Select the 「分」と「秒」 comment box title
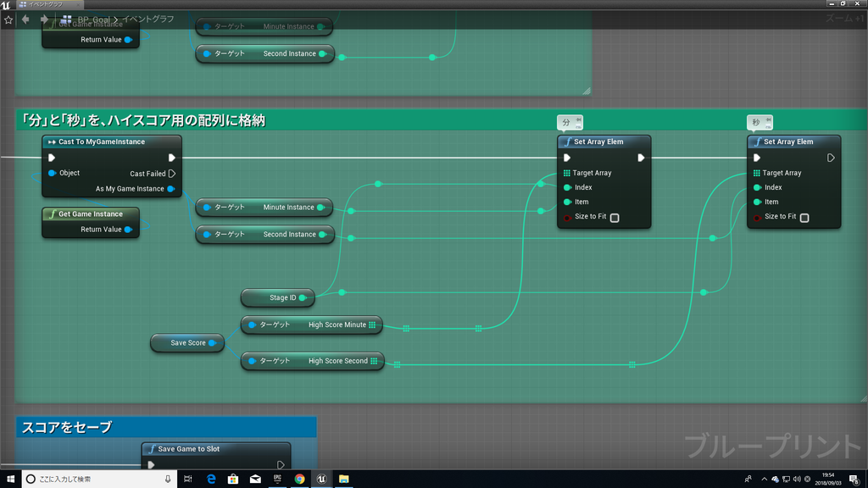Image resolution: width=868 pixels, height=488 pixels. (142, 120)
